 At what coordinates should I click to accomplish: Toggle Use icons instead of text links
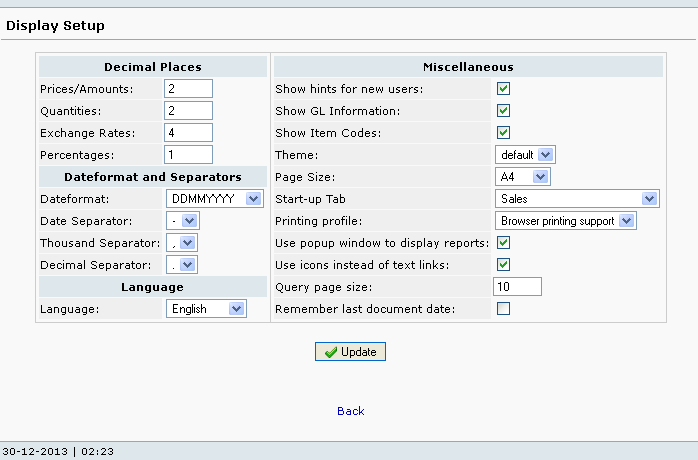click(x=504, y=265)
